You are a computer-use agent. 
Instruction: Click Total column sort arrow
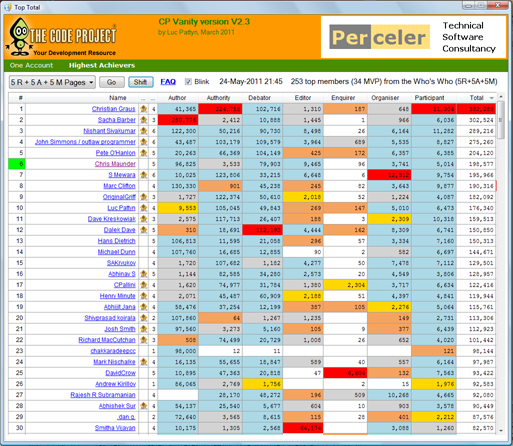point(492,98)
